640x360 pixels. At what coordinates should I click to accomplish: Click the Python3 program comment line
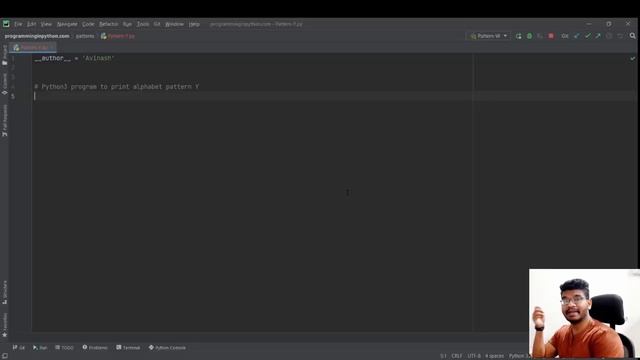coord(117,87)
